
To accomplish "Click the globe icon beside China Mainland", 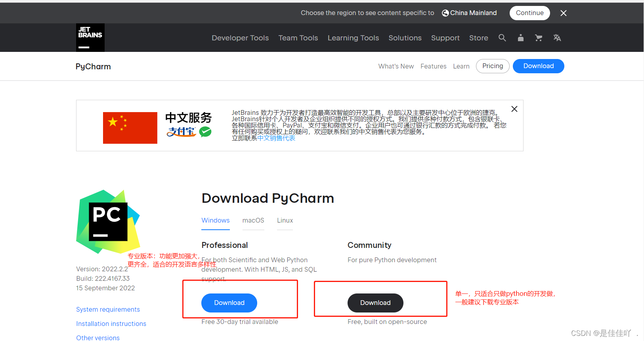I will [x=445, y=13].
